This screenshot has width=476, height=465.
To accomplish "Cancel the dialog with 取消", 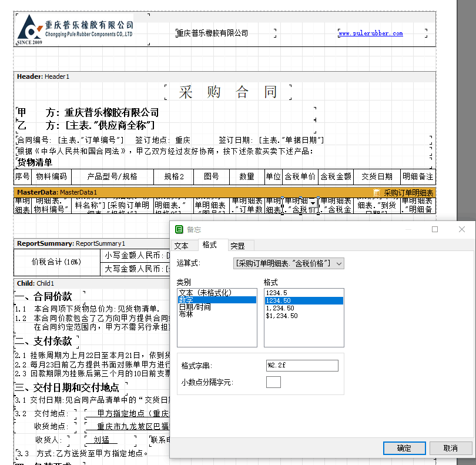I will (451, 448).
